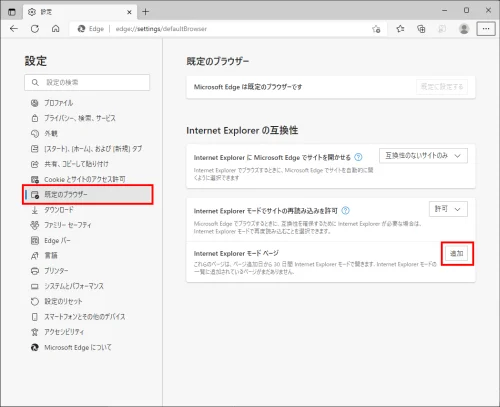Click the family icon beside ファミリー セーフティ
Image resolution: width=500 pixels, height=407 pixels.
(x=35, y=225)
